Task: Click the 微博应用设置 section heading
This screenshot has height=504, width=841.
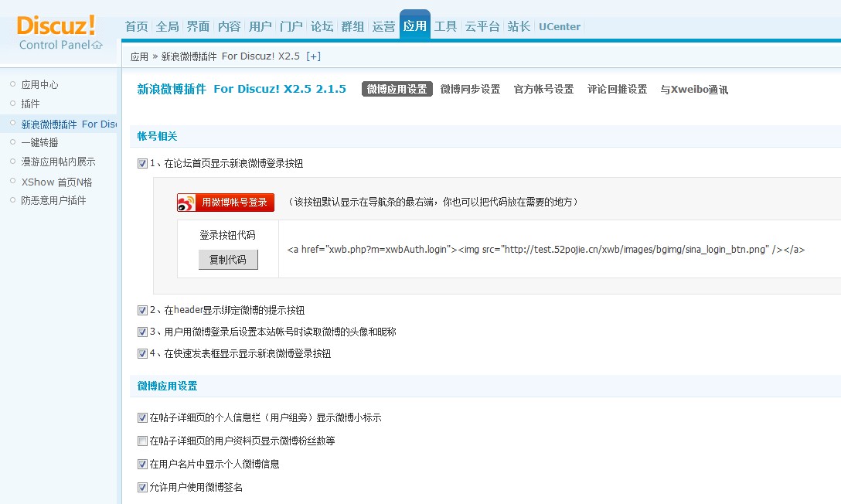Action: point(167,386)
